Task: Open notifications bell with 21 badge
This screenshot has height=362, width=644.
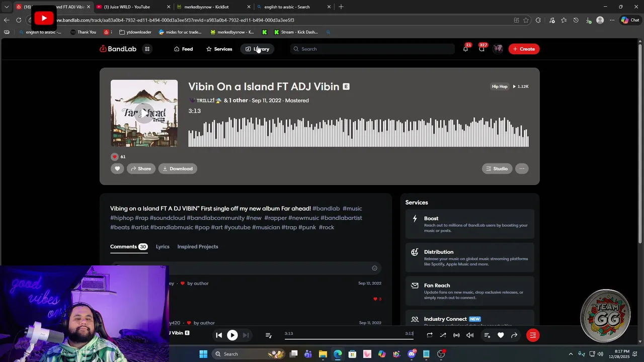Action: coord(465,49)
